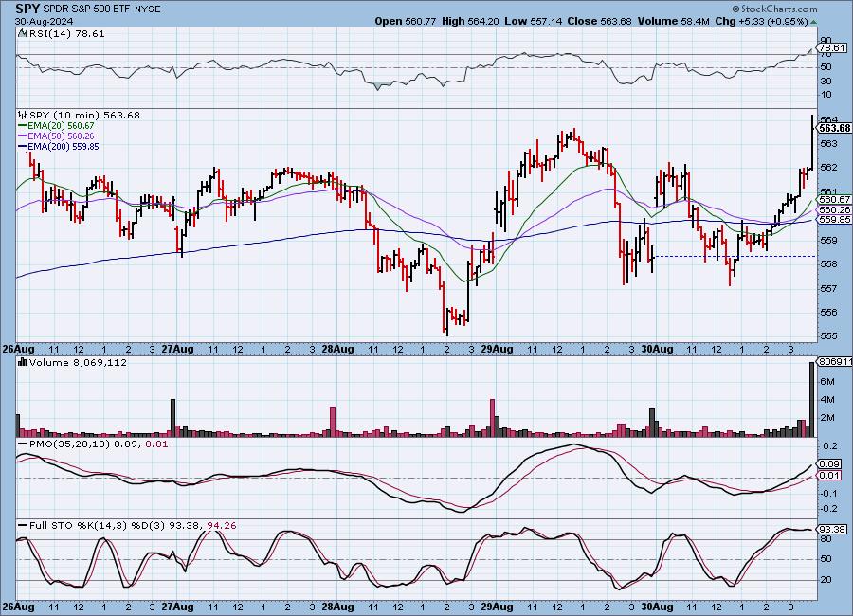853x616 pixels.
Task: Click the volume bars icon before Volume label
Action: pyautogui.click(x=23, y=362)
